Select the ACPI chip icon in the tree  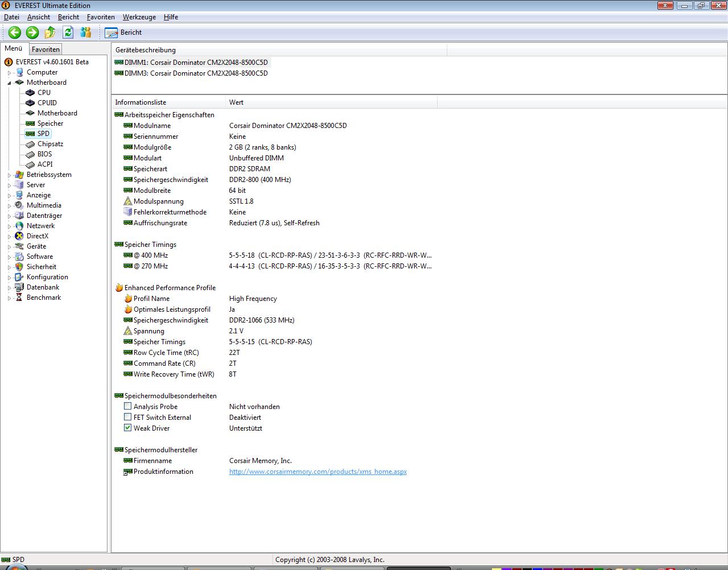click(x=30, y=164)
